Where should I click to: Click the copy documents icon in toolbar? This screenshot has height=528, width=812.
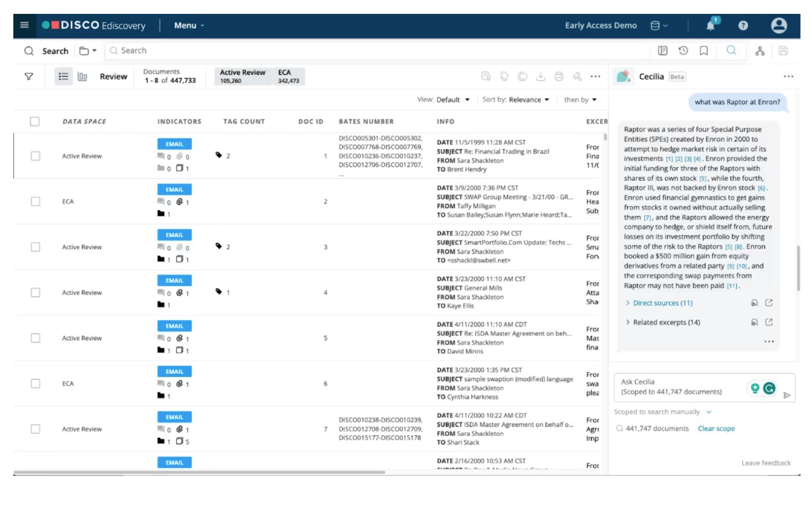[x=522, y=76]
